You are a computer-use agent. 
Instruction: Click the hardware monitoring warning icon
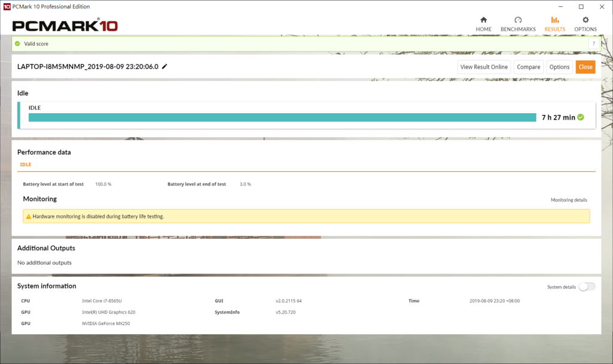29,216
